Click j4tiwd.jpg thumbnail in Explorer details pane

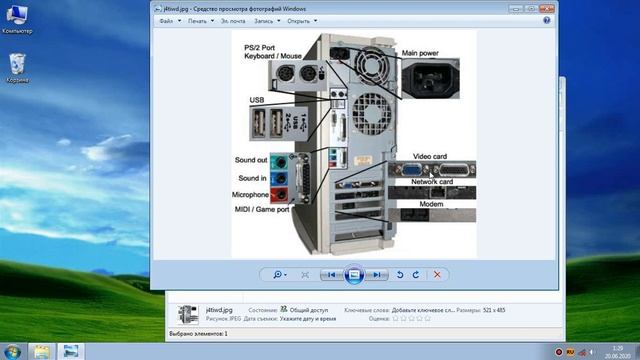click(188, 314)
